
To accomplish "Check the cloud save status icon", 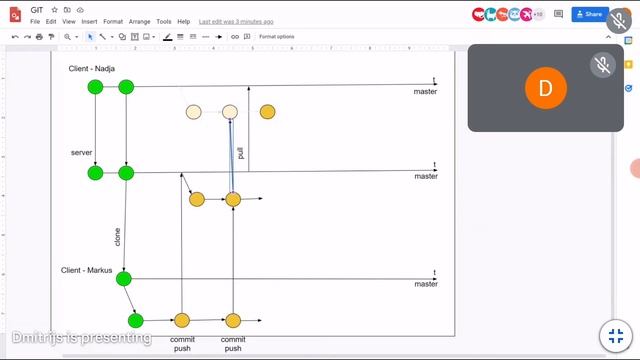I will point(80,10).
